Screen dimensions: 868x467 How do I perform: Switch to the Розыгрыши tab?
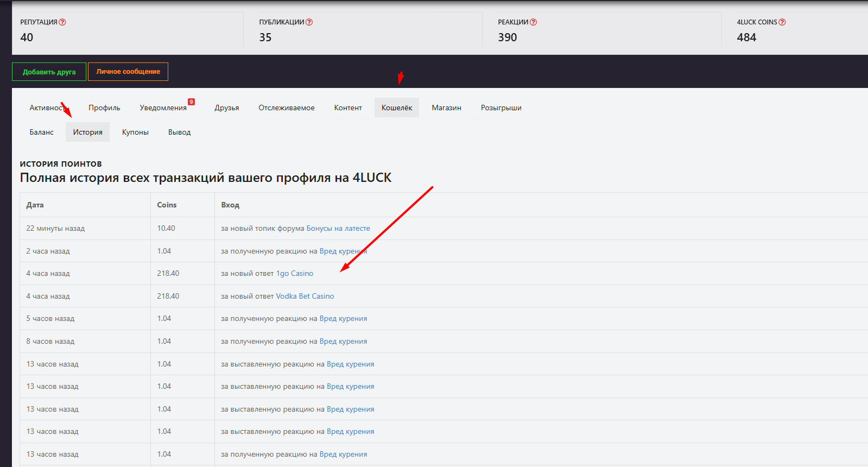click(500, 108)
